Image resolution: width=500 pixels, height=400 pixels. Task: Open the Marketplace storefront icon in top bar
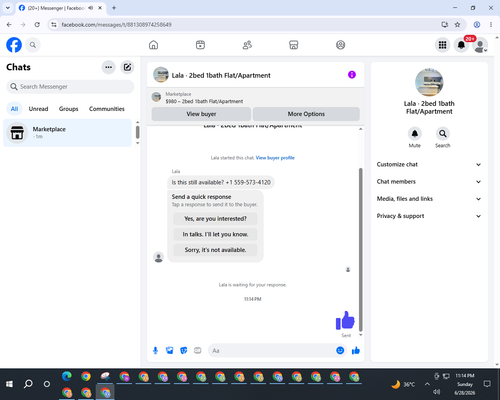[x=294, y=45]
